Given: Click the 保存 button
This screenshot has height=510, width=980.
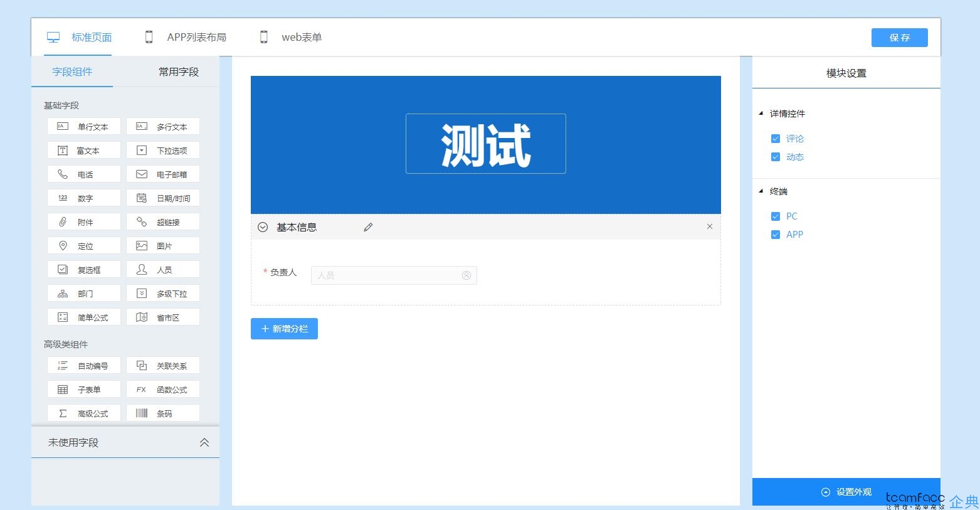Looking at the screenshot, I should [x=899, y=37].
